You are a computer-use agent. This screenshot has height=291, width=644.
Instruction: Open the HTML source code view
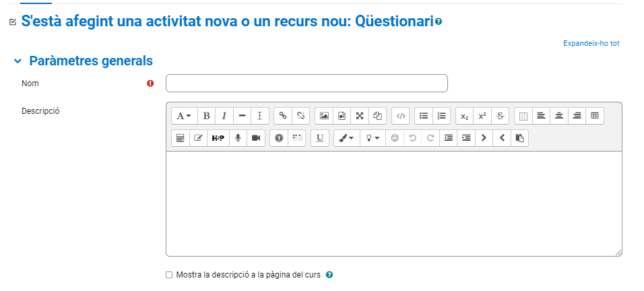tap(401, 116)
